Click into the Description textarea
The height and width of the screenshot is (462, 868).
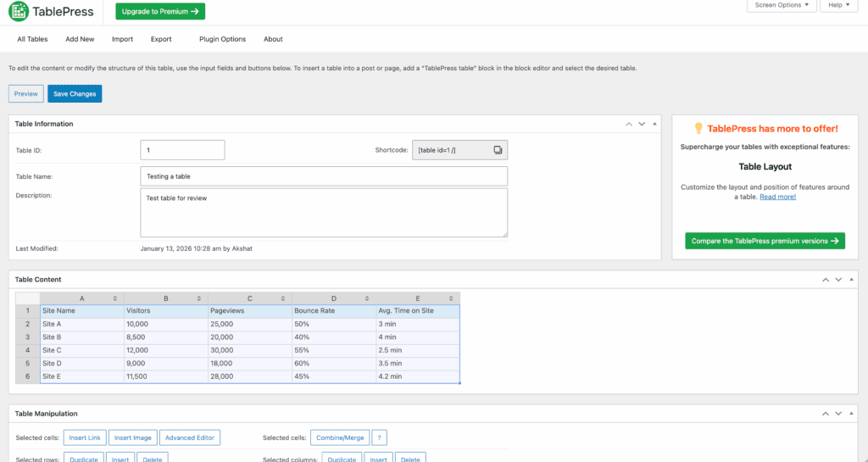click(324, 213)
